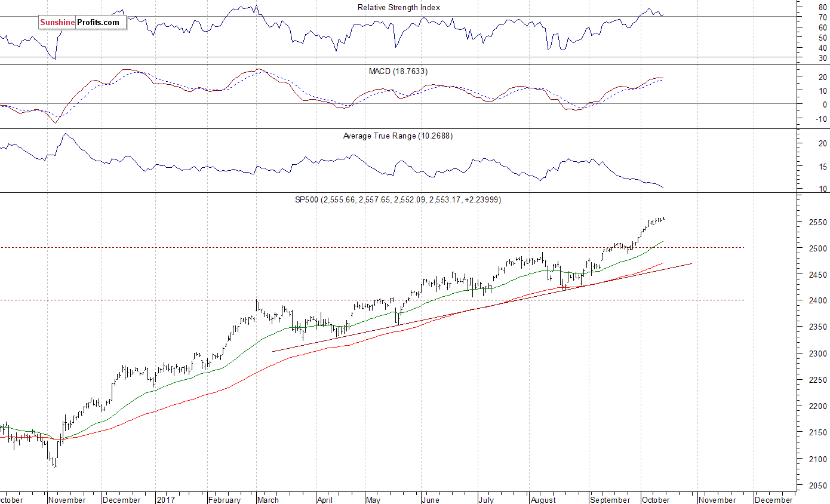Click the June month label
This screenshot has height=504, width=830.
pos(430,500)
